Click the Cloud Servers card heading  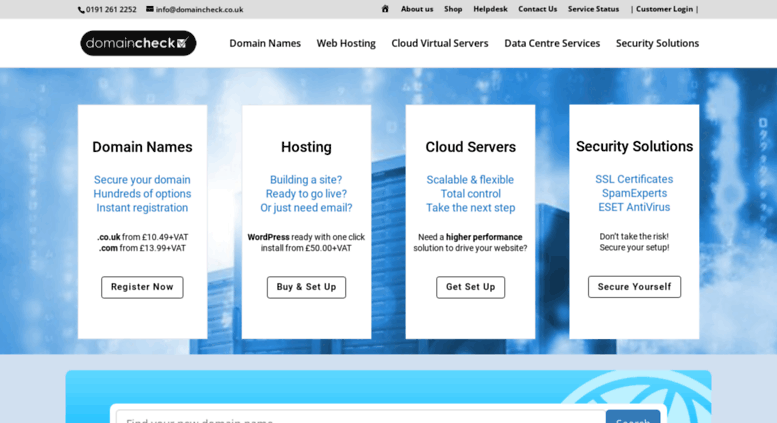coord(470,147)
